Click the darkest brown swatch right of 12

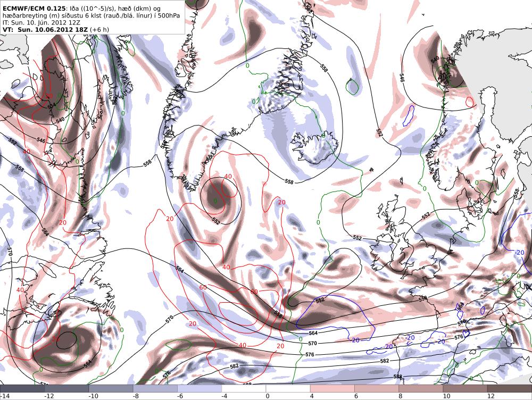[510, 388]
